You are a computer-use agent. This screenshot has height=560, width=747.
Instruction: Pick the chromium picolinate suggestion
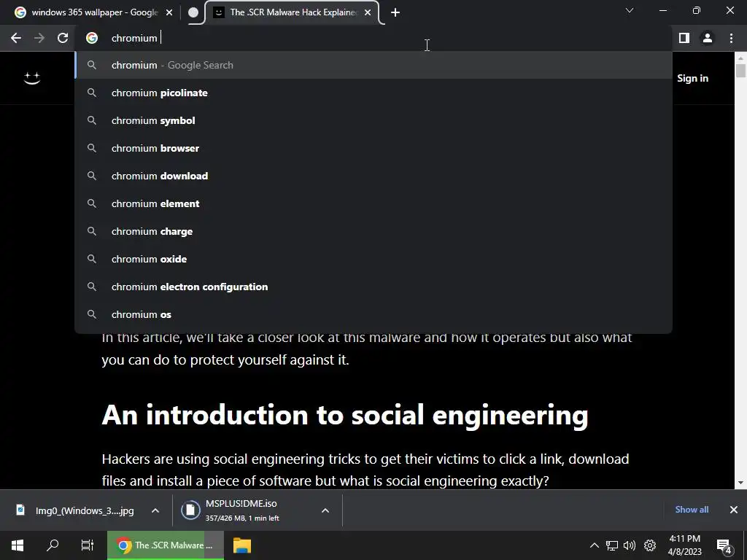tap(373, 93)
